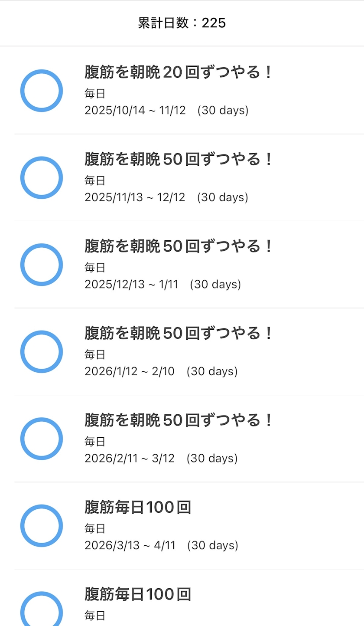364x626 pixels.
Task: Tap the blue circle beside the 2025/11/13 ~ 12/12 goal
Action: [x=42, y=178]
